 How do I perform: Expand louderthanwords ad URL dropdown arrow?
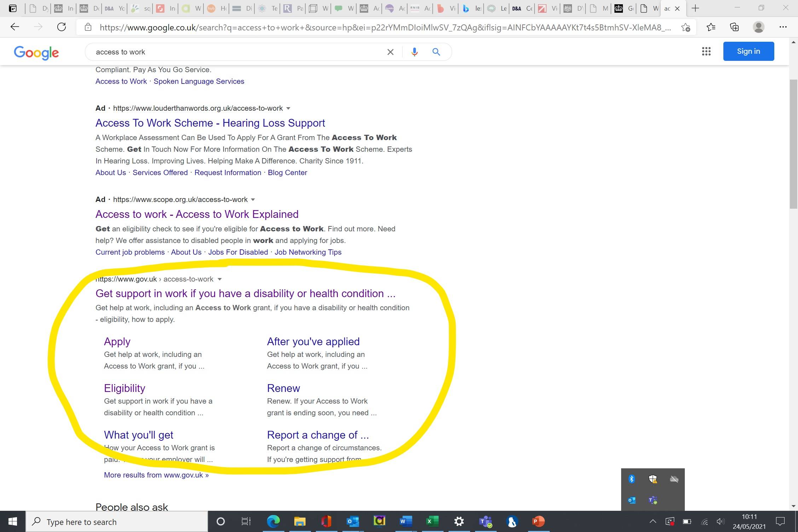[x=288, y=108]
